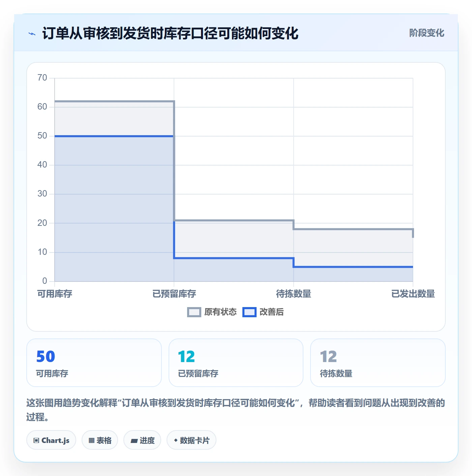The width and height of the screenshot is (472, 476).
Task: Click the gray 原有状态 step line at 62
Action: 114,101
